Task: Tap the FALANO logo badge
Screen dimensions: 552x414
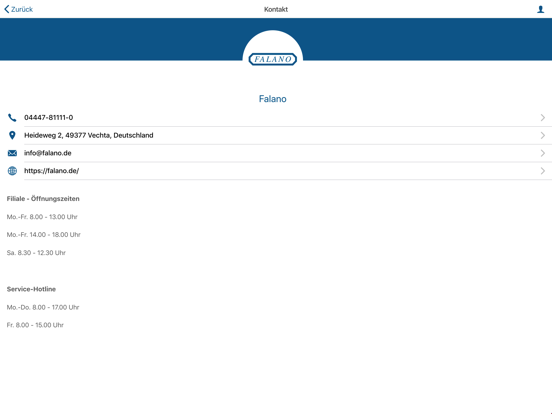Action: tap(273, 59)
